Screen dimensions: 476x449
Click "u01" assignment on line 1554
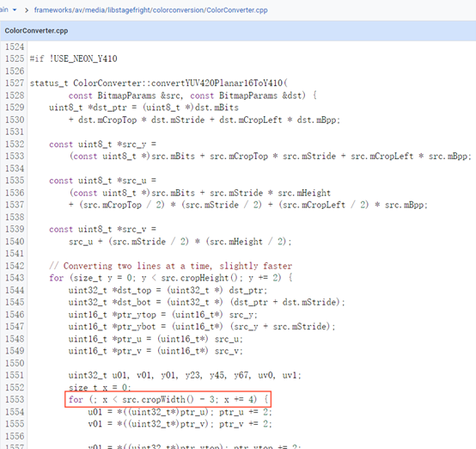[x=95, y=412]
